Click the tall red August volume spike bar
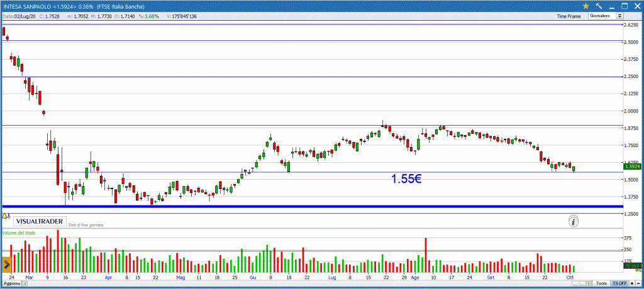Screen dimensions: 644x289 pos(426,255)
